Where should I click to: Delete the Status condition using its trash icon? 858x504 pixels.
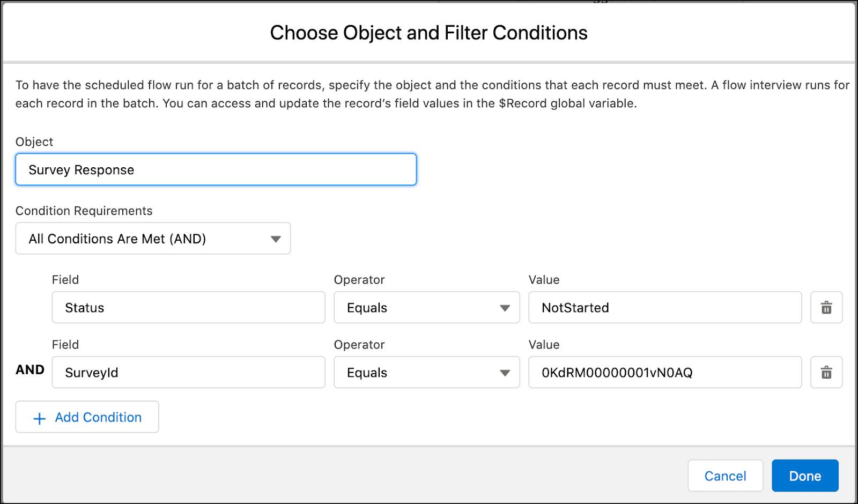[x=826, y=307]
